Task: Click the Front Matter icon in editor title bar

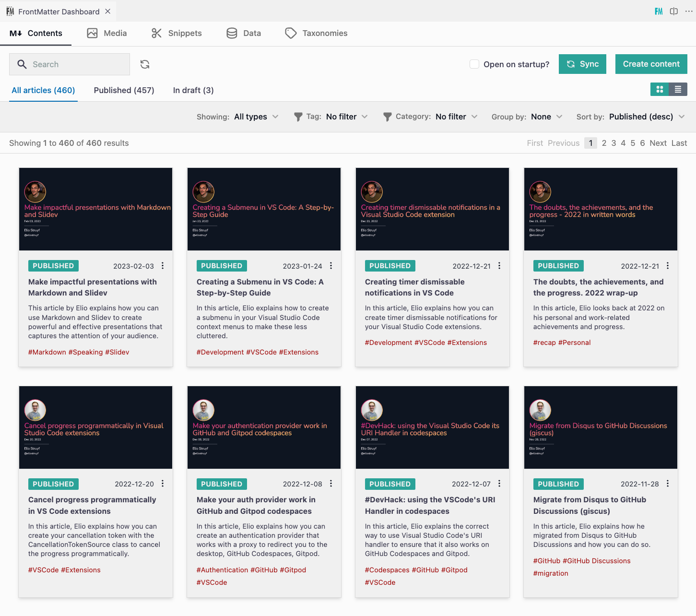Action: (x=659, y=11)
